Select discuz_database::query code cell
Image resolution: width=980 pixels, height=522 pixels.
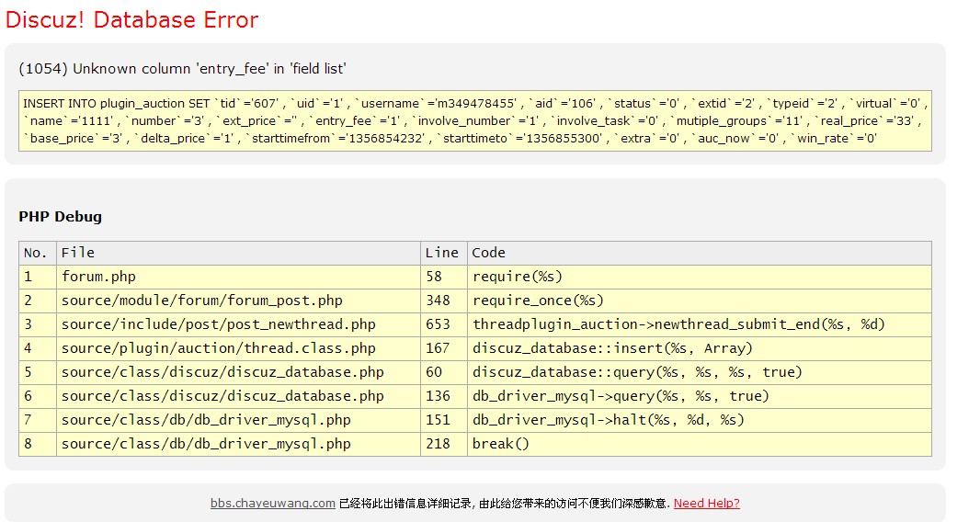pyautogui.click(x=700, y=372)
